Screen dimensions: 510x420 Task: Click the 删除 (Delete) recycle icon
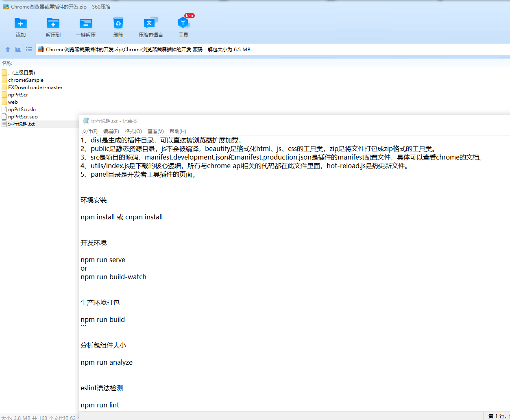point(118,23)
